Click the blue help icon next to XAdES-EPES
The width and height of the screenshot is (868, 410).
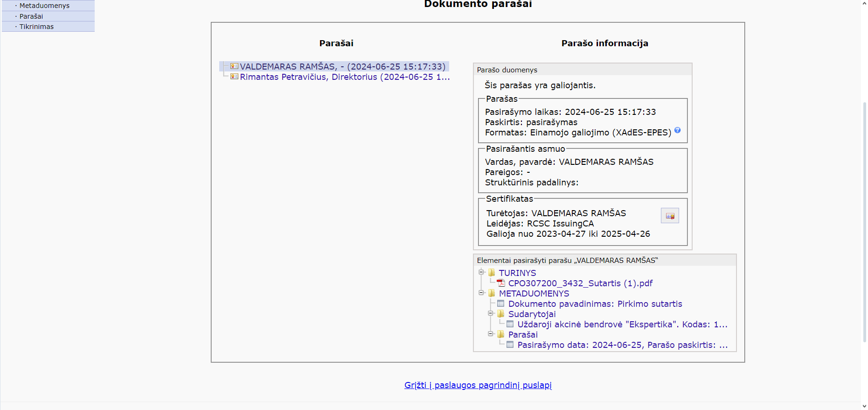pos(677,131)
